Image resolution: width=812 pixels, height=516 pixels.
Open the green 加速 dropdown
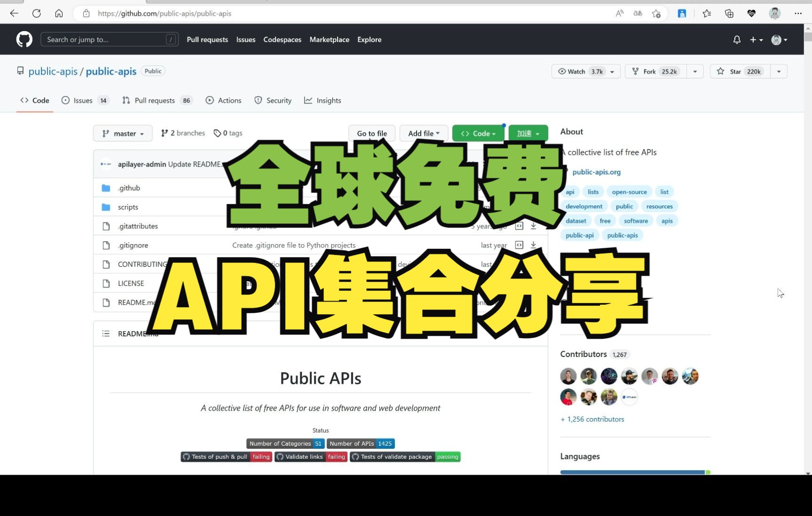[528, 133]
